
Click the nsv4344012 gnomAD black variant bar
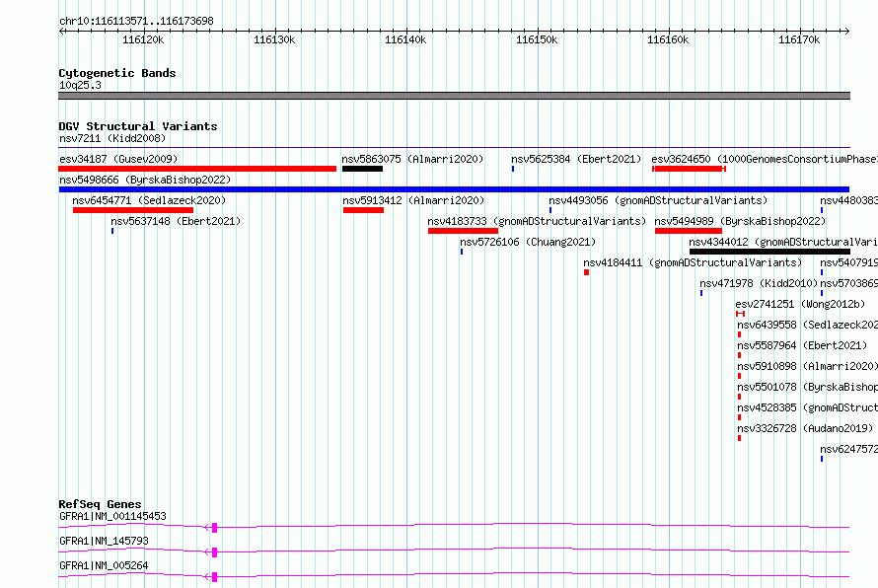pyautogui.click(x=769, y=252)
